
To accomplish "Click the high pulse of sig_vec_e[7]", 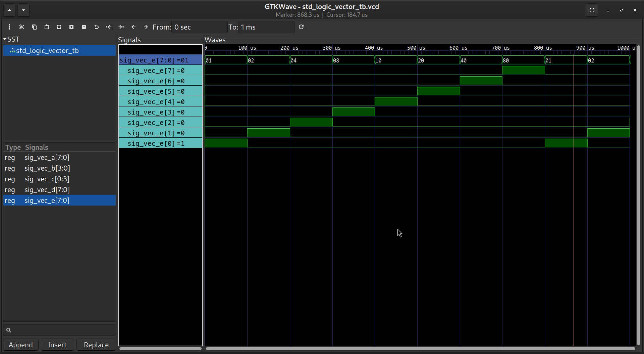I will [x=524, y=70].
